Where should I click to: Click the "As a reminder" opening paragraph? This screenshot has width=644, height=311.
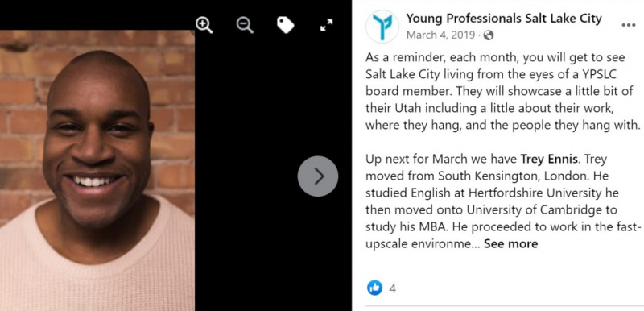coord(503,91)
